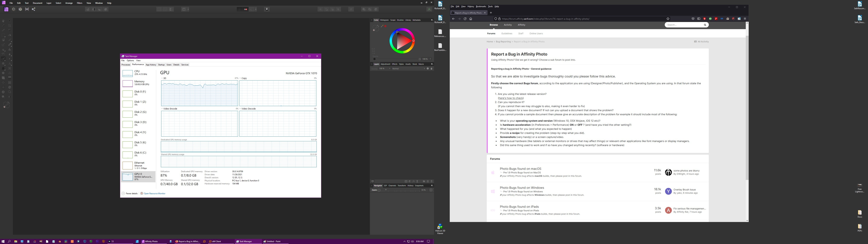
Task: Switch to the Histogram panel tab
Action: point(384,20)
